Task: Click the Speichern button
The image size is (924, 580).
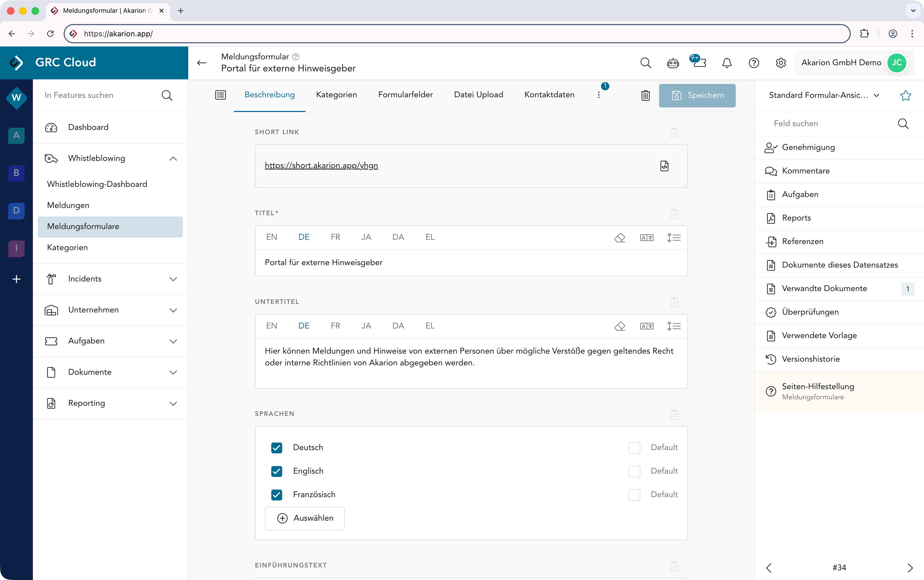Action: pos(697,95)
